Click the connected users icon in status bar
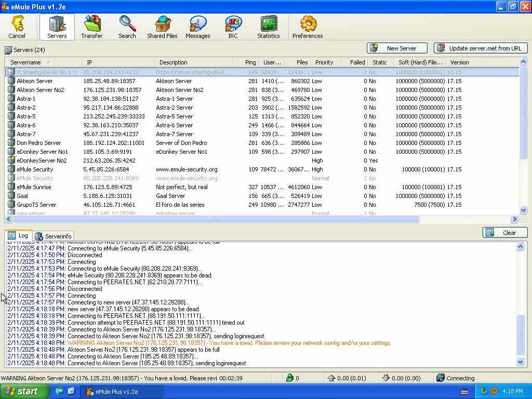532x399 pixels. [x=289, y=378]
